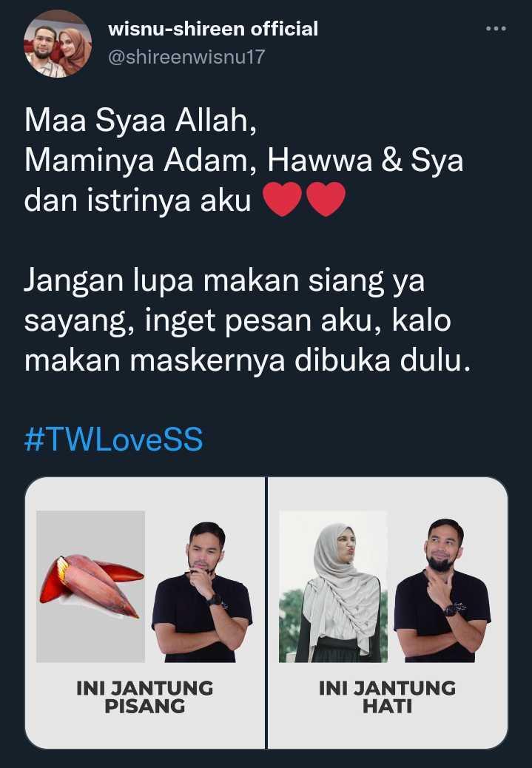Open the wisnu-shireen profile avatar
This screenshot has width=532, height=768.
click(58, 44)
